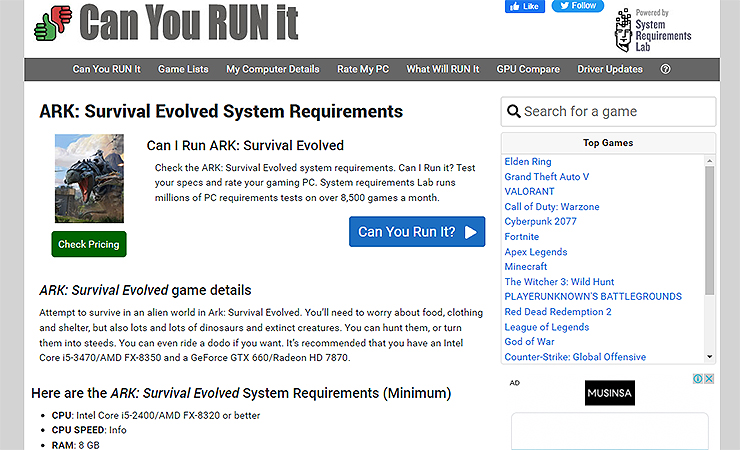
Task: Open the Game Lists menu
Action: (x=183, y=69)
